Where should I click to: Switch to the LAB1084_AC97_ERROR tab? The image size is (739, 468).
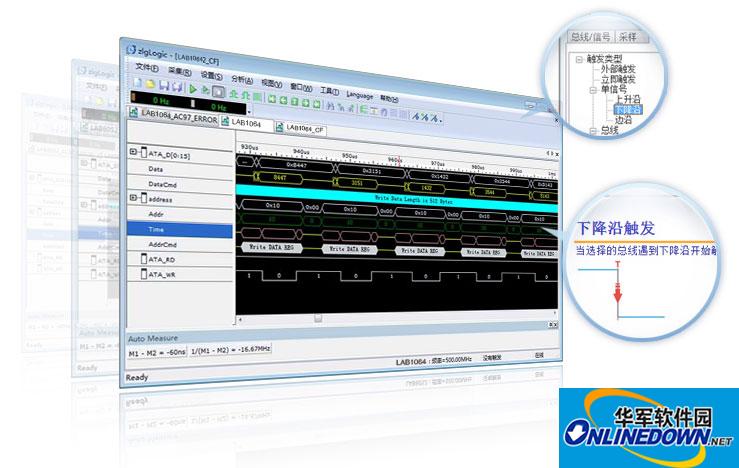174,116
